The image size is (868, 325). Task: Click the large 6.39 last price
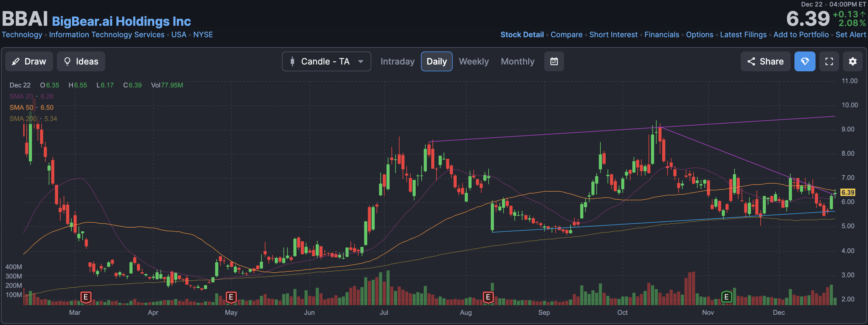pos(808,19)
